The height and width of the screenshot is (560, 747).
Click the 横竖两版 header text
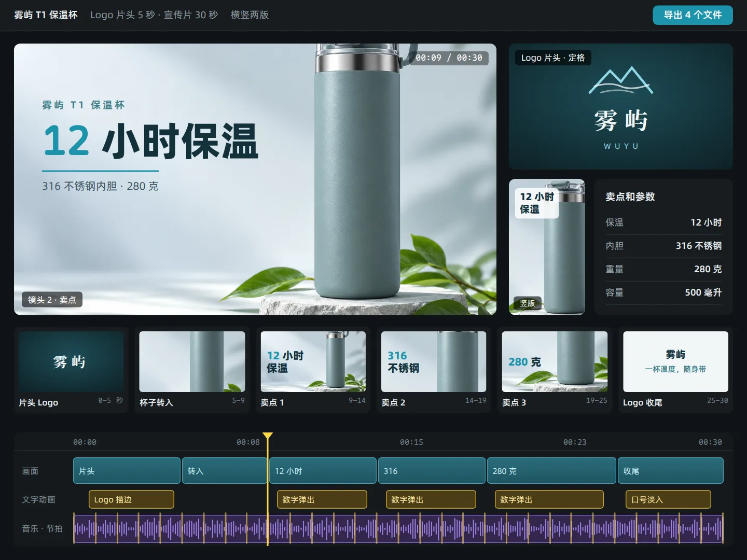click(250, 15)
